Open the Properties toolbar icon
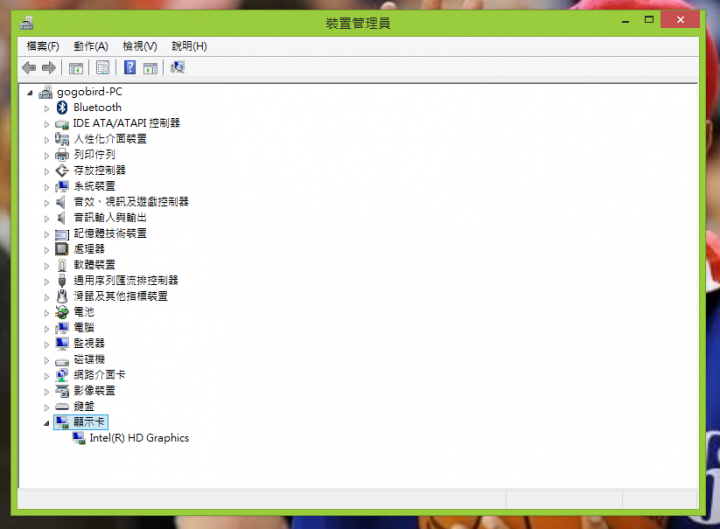Screen dimensions: 720x529 [103, 68]
